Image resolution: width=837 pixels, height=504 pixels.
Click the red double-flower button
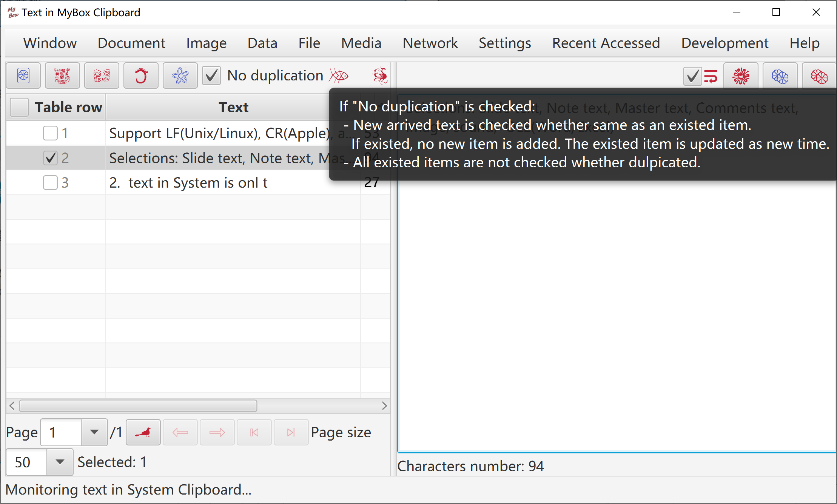(x=819, y=76)
